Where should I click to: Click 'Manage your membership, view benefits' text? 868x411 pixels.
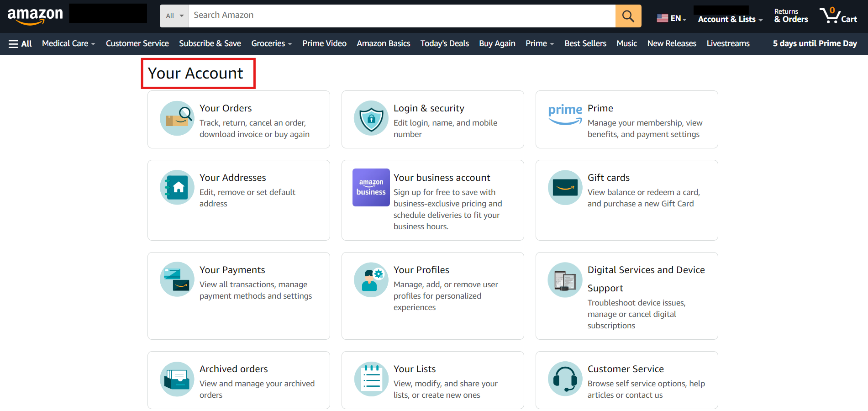click(x=645, y=129)
